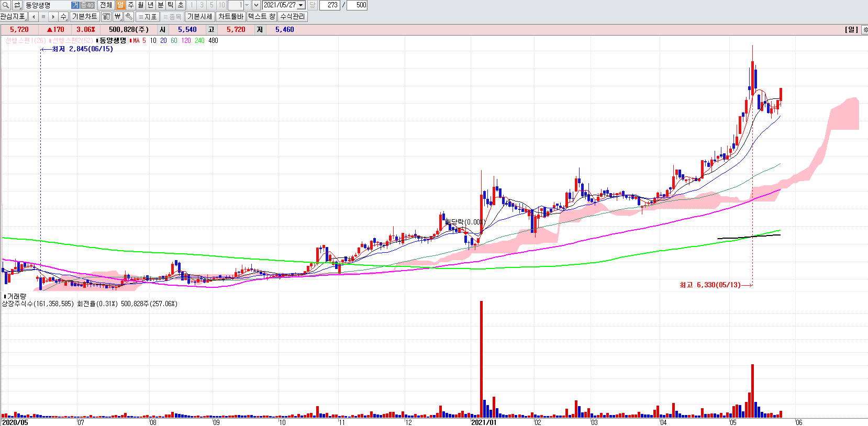Click the 동양생명 legend label
This screenshot has height=426, width=868.
pos(113,40)
